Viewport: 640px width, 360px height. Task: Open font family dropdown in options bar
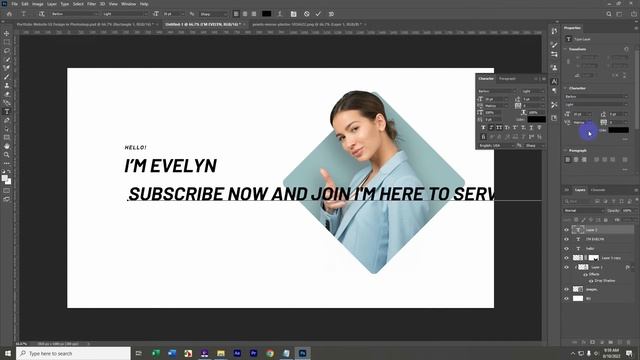(x=75, y=14)
